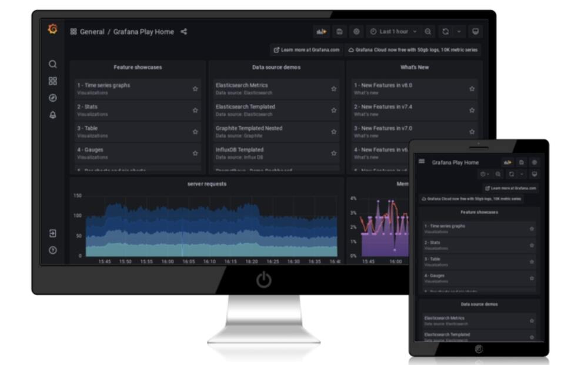Click General in the breadcrumb
588x365 pixels.
point(92,32)
